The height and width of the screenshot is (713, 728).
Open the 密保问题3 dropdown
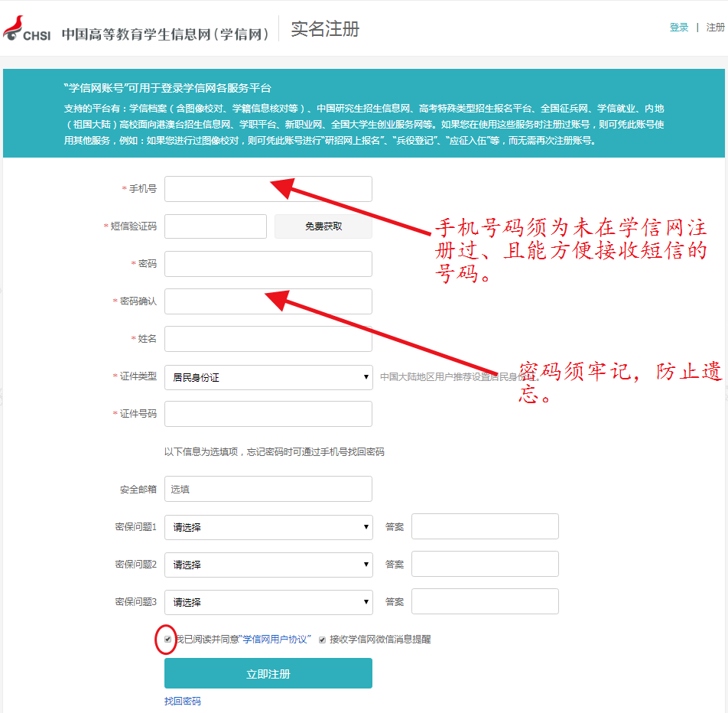(x=268, y=602)
